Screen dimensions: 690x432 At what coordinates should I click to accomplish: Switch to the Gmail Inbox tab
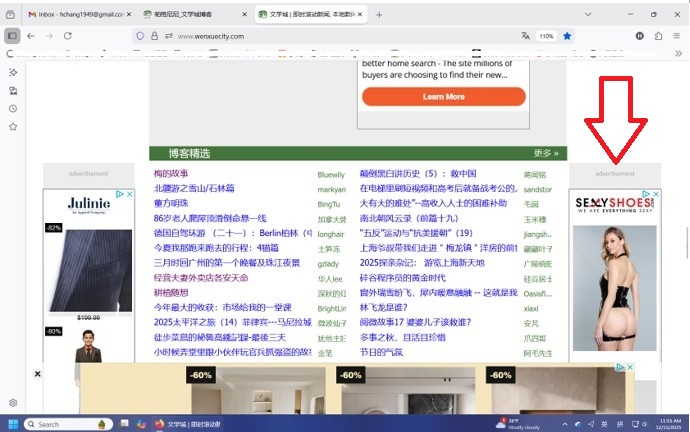pos(75,15)
